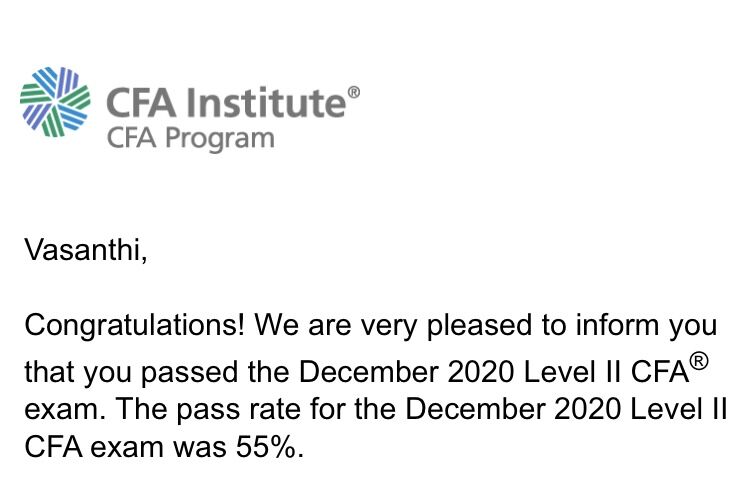This screenshot has height=496, width=750.
Task: Click the word 'exam.' starting the third line
Action: click(x=65, y=409)
